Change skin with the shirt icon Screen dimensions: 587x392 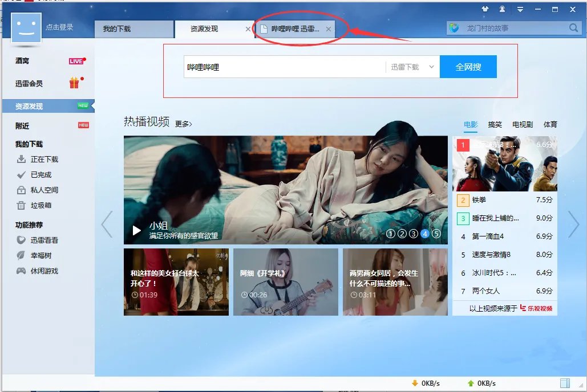click(x=485, y=9)
